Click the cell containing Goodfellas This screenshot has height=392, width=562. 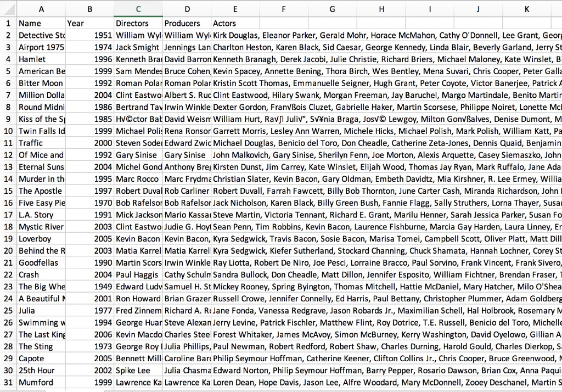(x=41, y=262)
